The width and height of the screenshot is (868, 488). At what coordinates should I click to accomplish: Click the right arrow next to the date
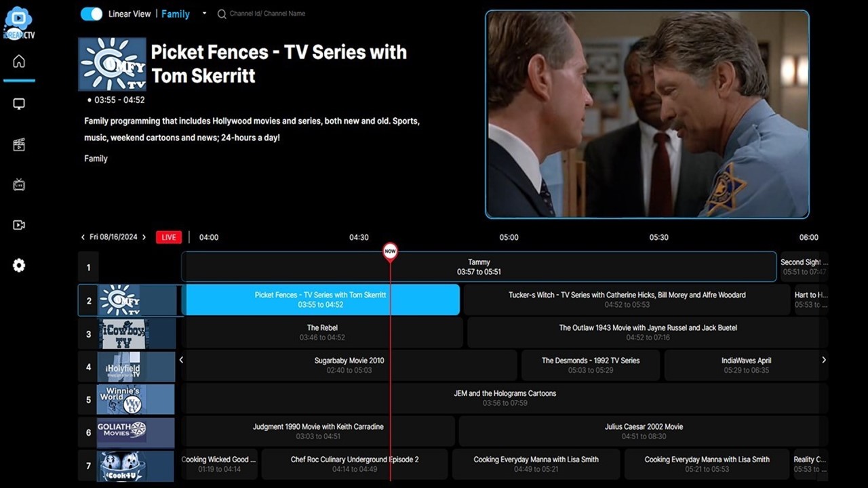[144, 237]
